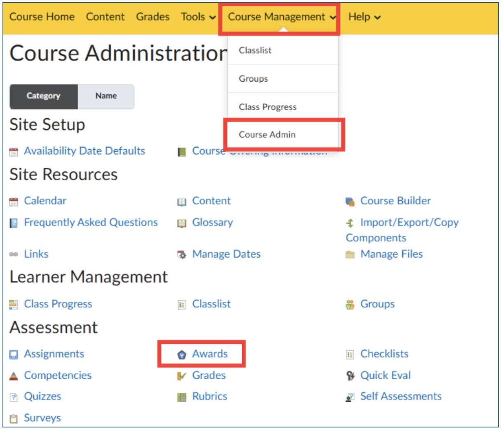Click the Surveys clipboard icon

(14, 419)
